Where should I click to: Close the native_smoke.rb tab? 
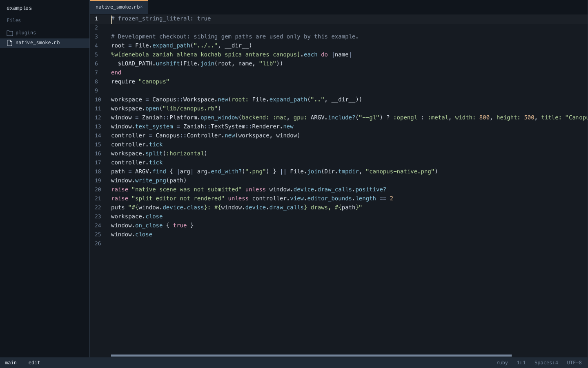pos(141,7)
